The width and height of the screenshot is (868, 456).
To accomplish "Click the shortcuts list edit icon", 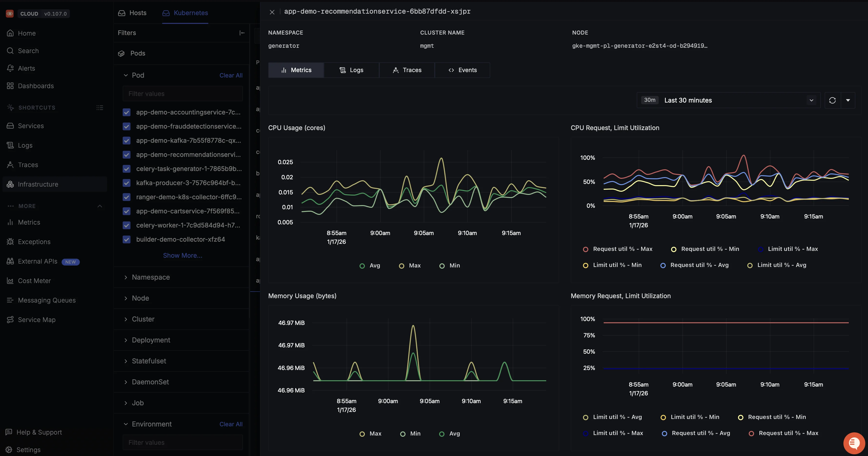I will tap(100, 108).
